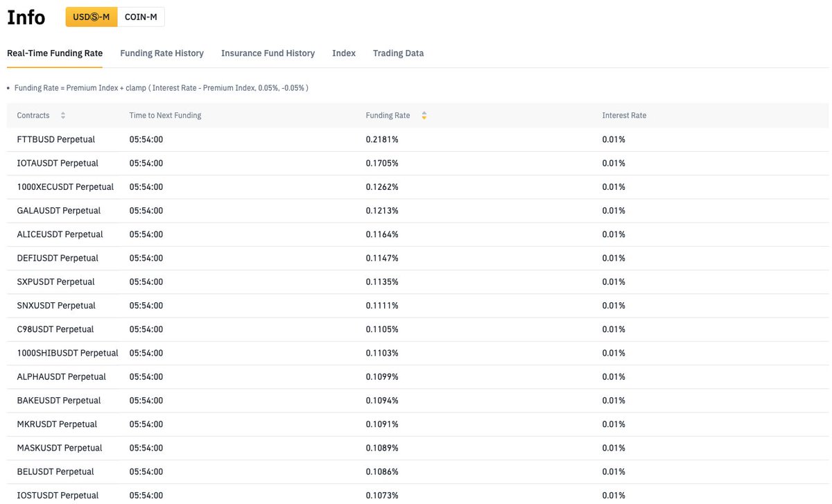The height and width of the screenshot is (504, 832).
Task: Select IOTAUSDT Perpetual contract
Action: tap(58, 163)
